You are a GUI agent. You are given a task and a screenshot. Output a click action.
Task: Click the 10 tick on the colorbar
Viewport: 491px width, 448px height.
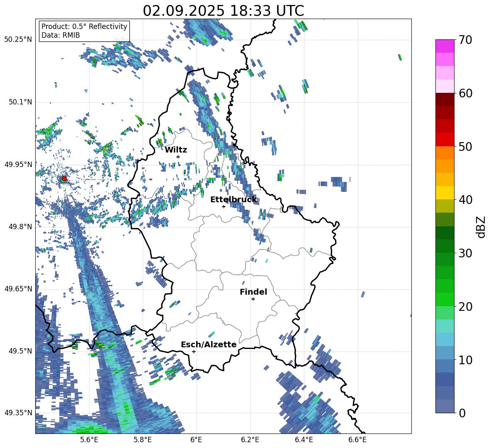(x=465, y=360)
